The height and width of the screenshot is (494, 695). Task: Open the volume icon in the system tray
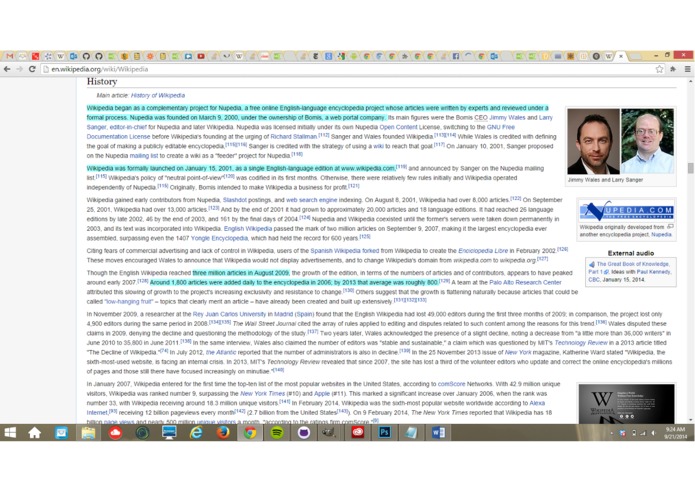click(653, 433)
